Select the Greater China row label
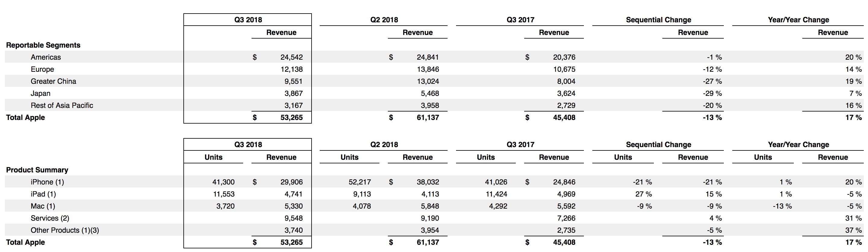This screenshot has width=868, height=252. point(53,81)
